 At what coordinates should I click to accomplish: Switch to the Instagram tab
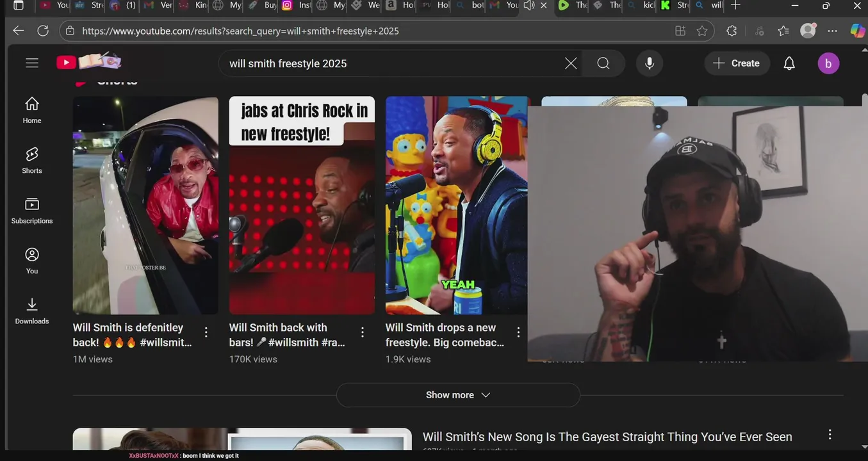point(297,5)
